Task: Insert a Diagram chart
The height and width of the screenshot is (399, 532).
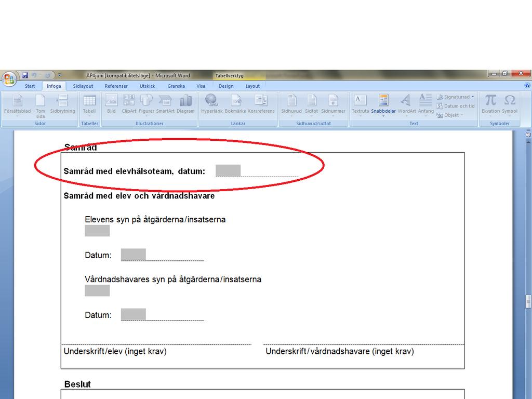Action: click(x=185, y=104)
